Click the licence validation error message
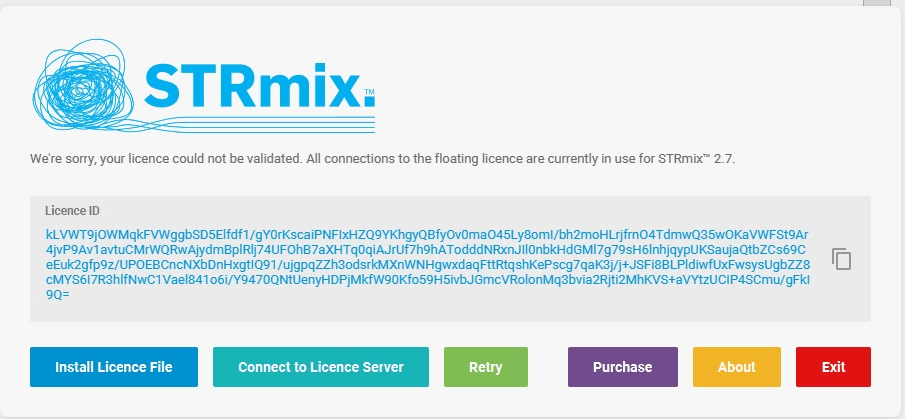Screen dimensions: 905x419 (x=383, y=159)
